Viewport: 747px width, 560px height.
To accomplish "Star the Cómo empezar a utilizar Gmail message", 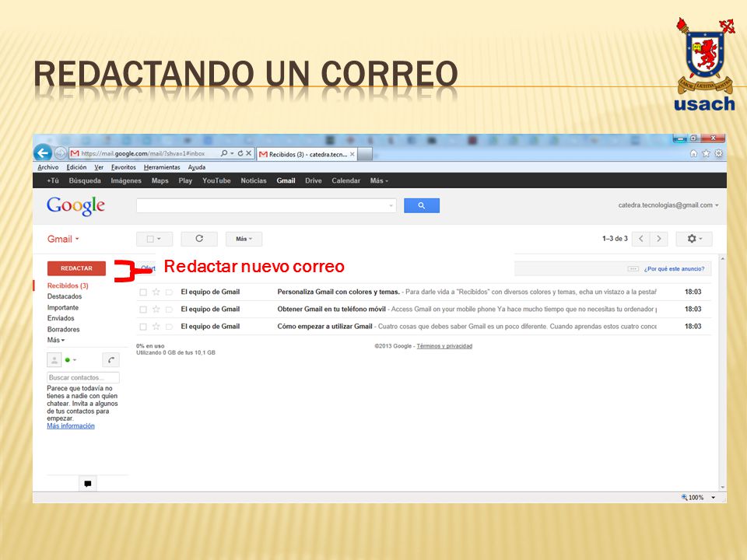I will (156, 326).
